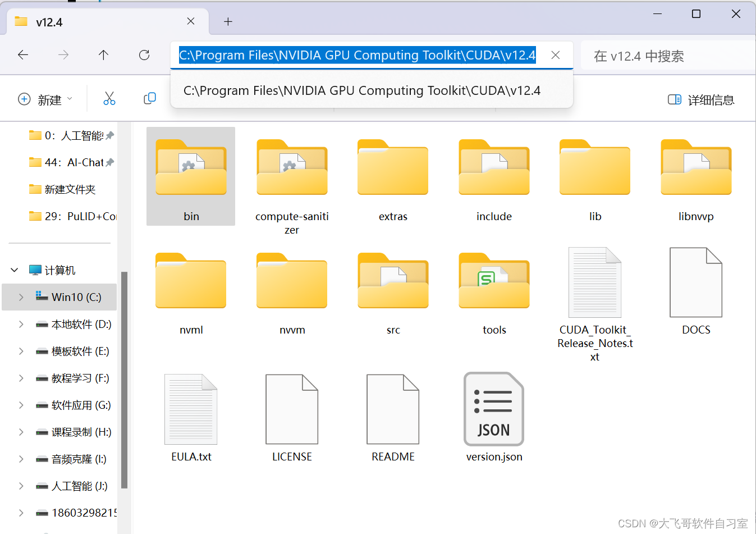Select the version.json file
The height and width of the screenshot is (534, 756).
(x=494, y=418)
